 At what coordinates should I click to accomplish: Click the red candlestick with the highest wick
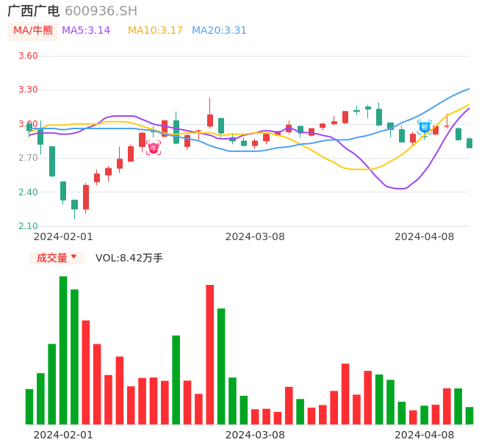(209, 120)
